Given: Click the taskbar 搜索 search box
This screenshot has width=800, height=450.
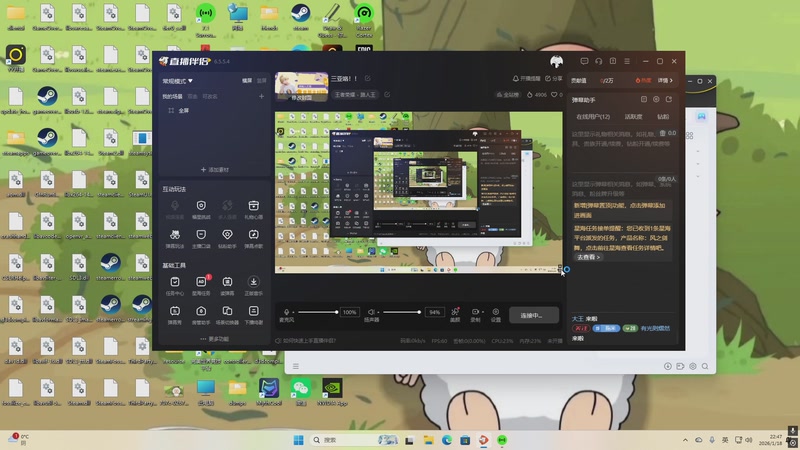Looking at the screenshot, I should tap(355, 440).
